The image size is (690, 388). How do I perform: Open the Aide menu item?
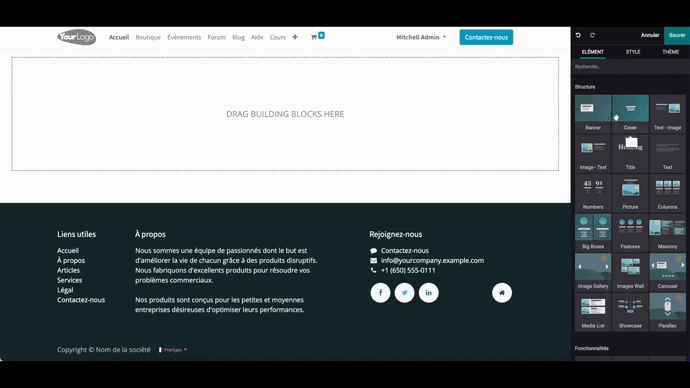(257, 37)
